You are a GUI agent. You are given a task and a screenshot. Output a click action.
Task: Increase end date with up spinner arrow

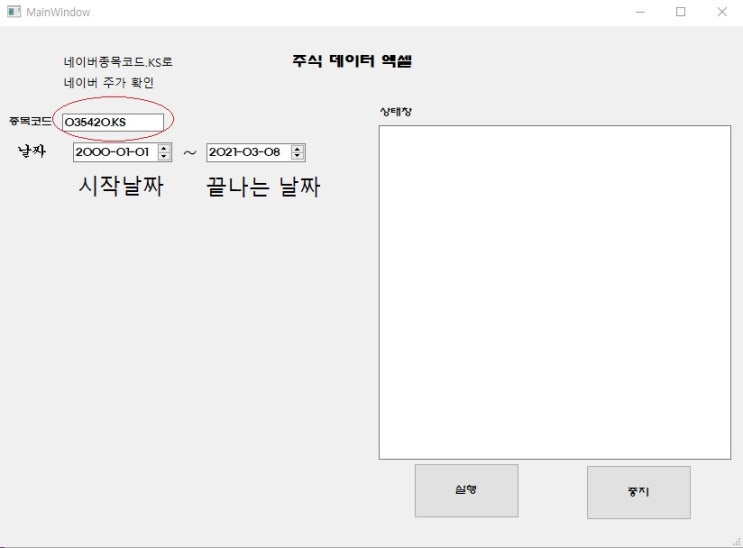[x=298, y=148]
